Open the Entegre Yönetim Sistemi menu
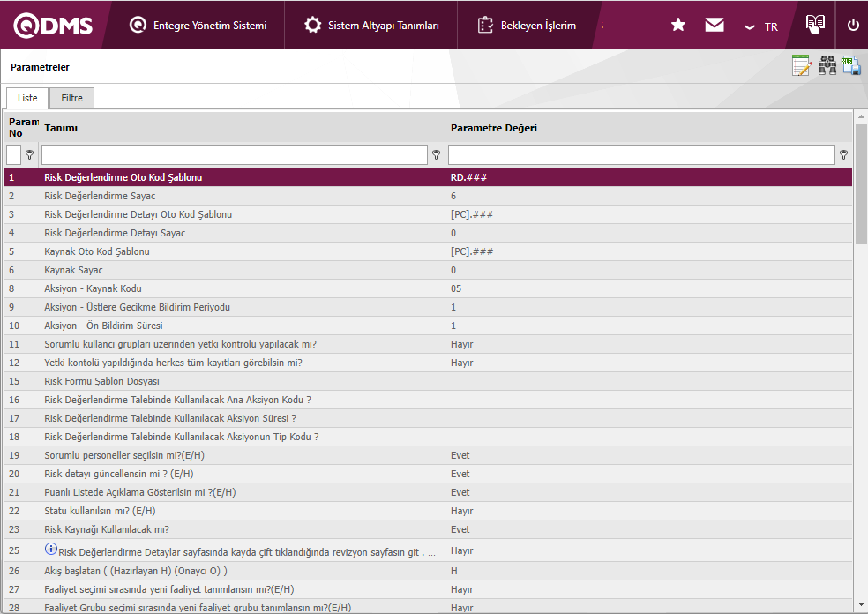This screenshot has width=868, height=614. (198, 26)
